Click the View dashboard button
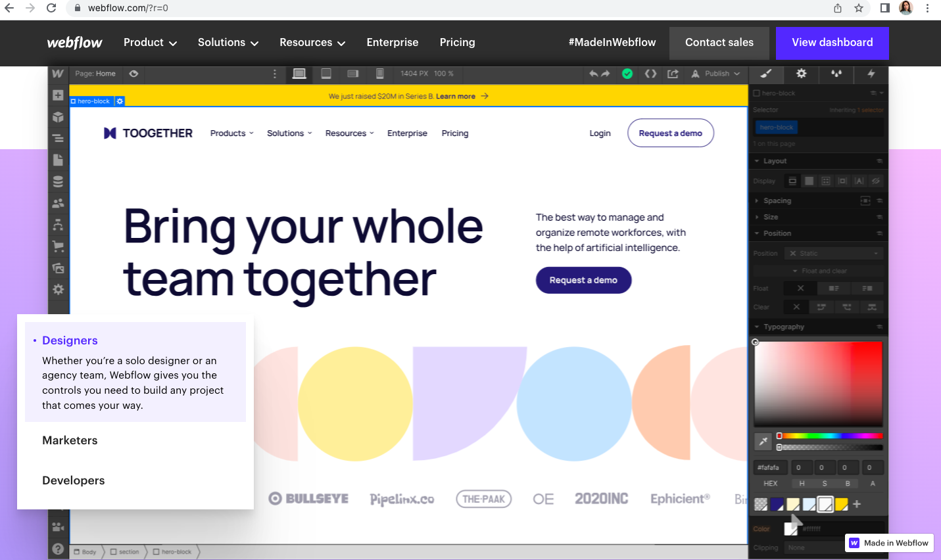The width and height of the screenshot is (941, 560). [x=832, y=43]
